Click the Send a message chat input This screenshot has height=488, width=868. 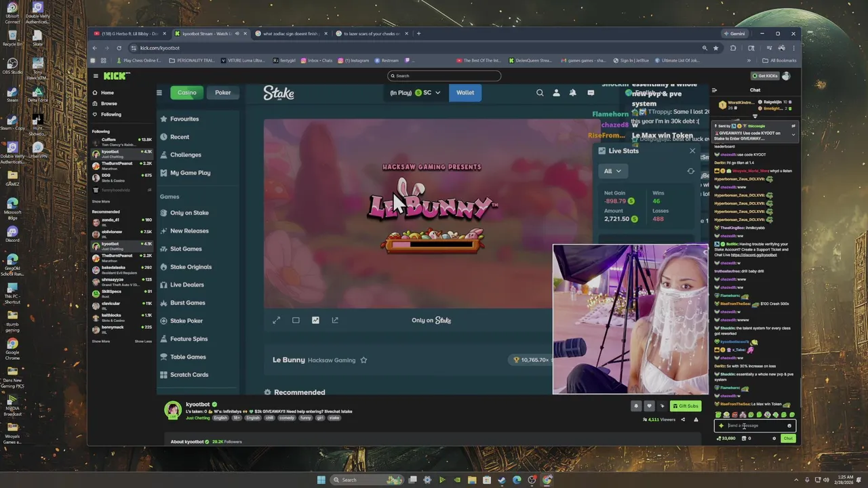point(754,426)
